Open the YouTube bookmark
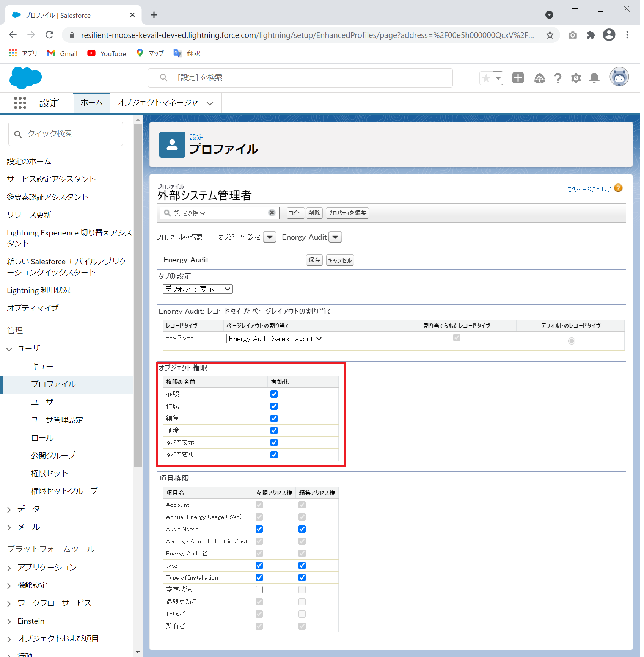The image size is (644, 657). (x=107, y=53)
